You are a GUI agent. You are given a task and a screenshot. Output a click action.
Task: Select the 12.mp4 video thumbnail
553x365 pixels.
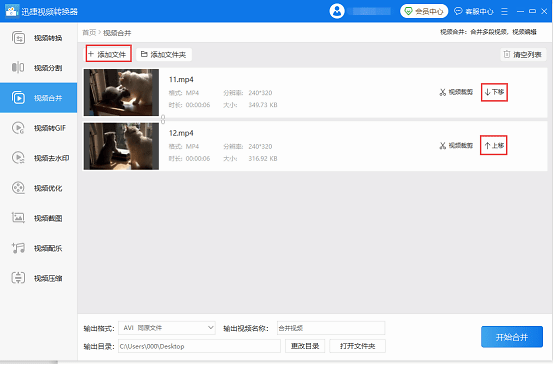[x=121, y=146]
